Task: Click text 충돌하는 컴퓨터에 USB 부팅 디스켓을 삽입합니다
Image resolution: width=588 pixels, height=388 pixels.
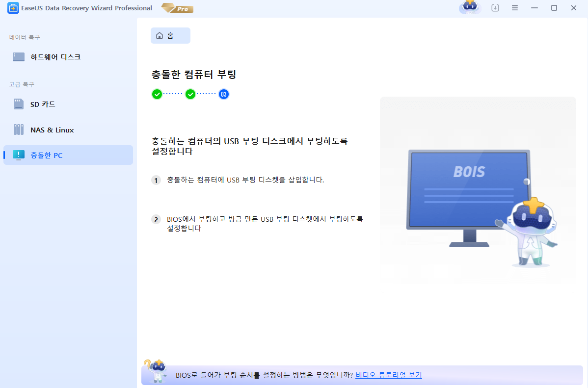Action: [245, 180]
